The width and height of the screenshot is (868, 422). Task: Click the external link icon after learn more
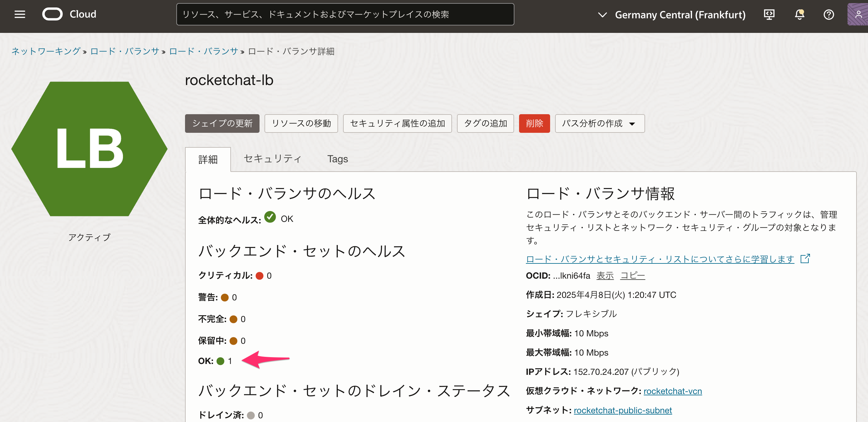coord(805,258)
